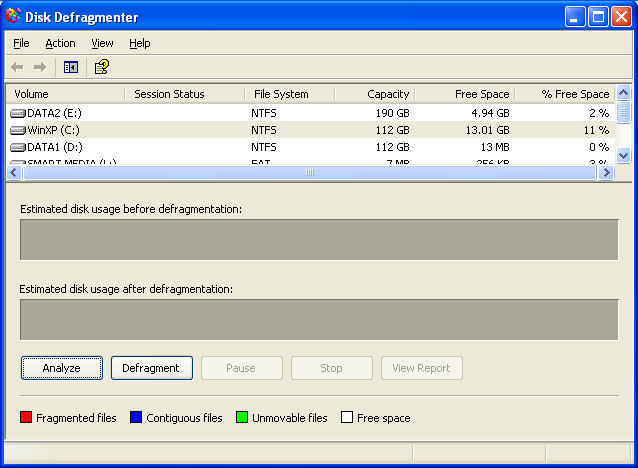Sort by the Capacity column header
The width and height of the screenshot is (638, 468).
[x=375, y=94]
